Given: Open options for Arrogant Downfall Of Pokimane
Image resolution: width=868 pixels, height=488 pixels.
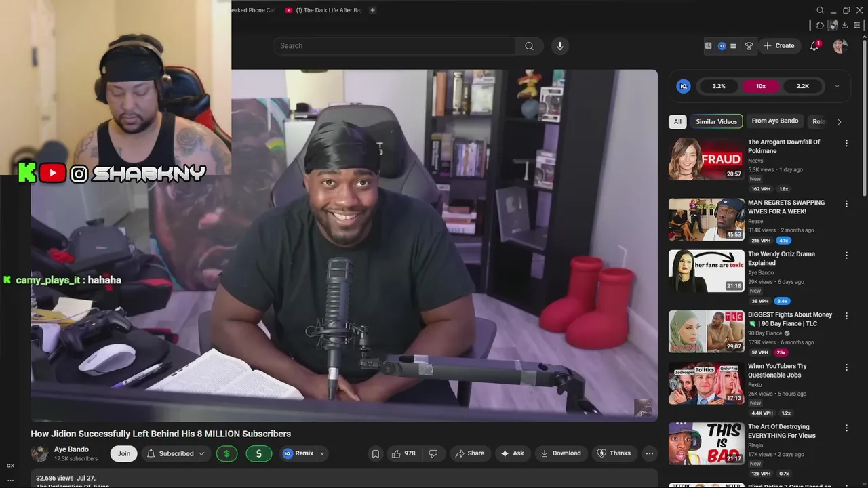Looking at the screenshot, I should tap(846, 143).
